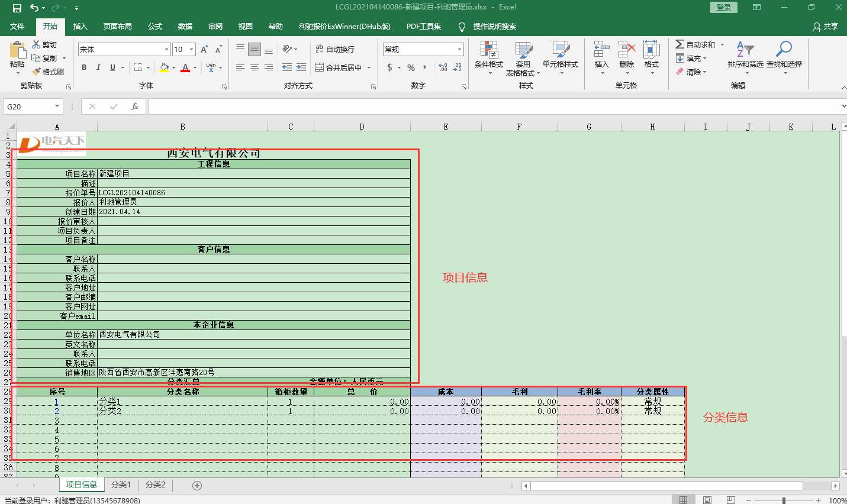The height and width of the screenshot is (504, 847).
Task: Open the font size dropdown showing 10
Action: pos(192,50)
